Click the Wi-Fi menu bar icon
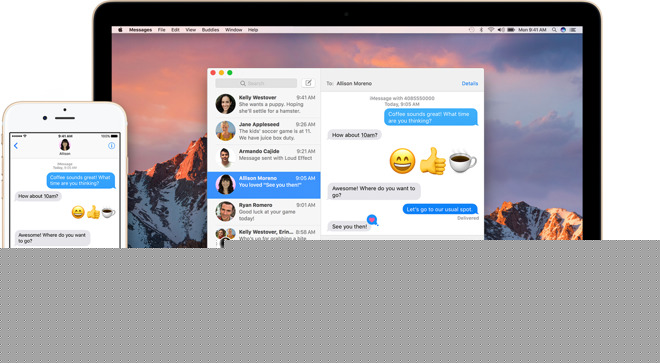This screenshot has width=660, height=363. (491, 30)
